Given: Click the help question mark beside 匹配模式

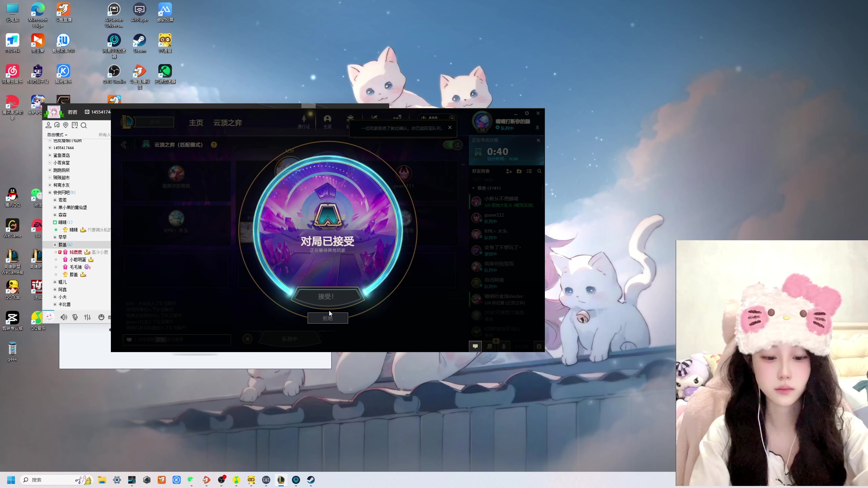Looking at the screenshot, I should pos(214,145).
